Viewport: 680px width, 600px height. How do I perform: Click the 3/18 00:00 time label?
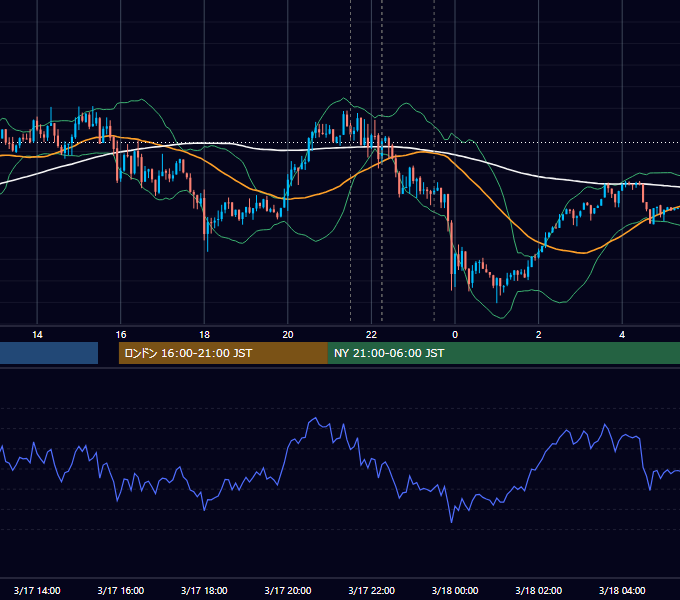pyautogui.click(x=455, y=590)
